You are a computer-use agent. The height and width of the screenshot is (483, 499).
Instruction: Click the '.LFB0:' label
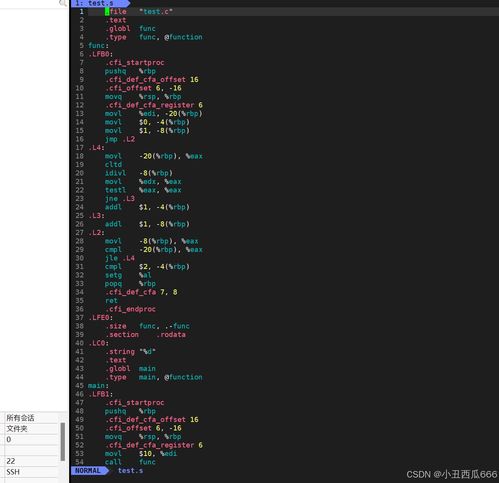click(100, 54)
